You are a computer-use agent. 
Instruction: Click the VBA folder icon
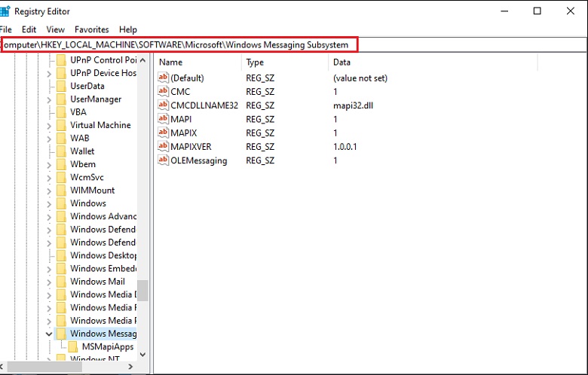(x=61, y=112)
